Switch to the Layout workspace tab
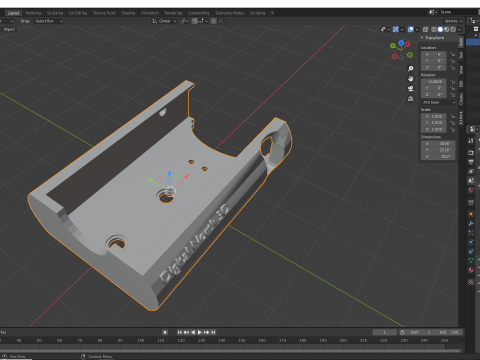The height and width of the screenshot is (360, 480). click(13, 13)
